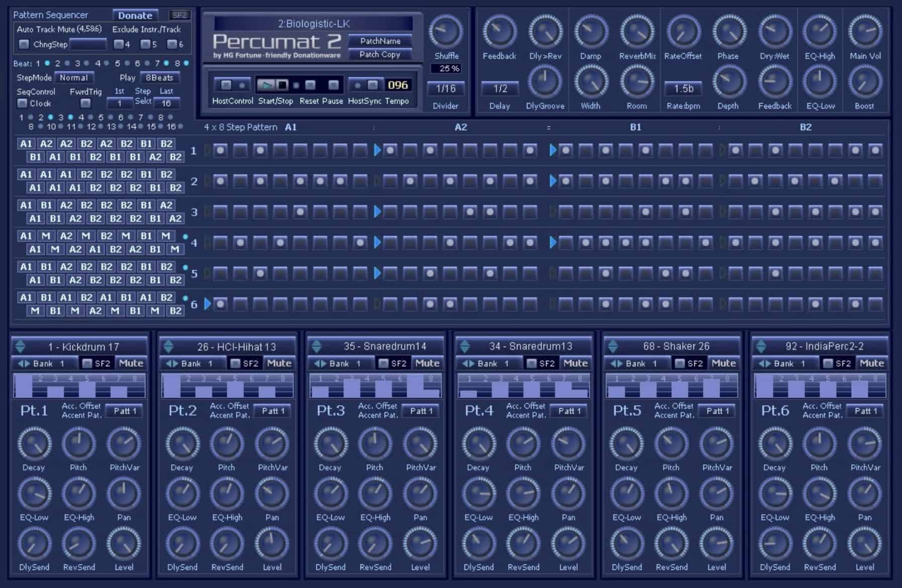The image size is (902, 588).
Task: Select Patt 1 on the IndiaPerc2-2 part
Action: [865, 411]
